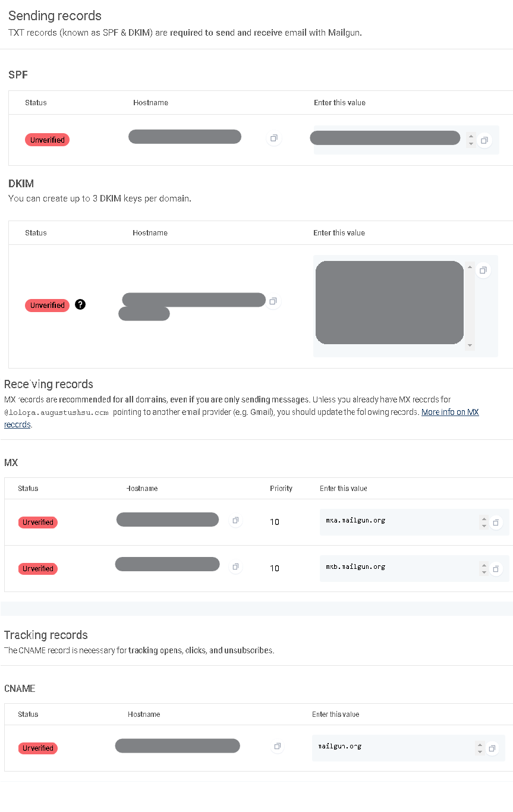This screenshot has width=513, height=812.
Task: Copy the first MX hostname
Action: pos(235,520)
